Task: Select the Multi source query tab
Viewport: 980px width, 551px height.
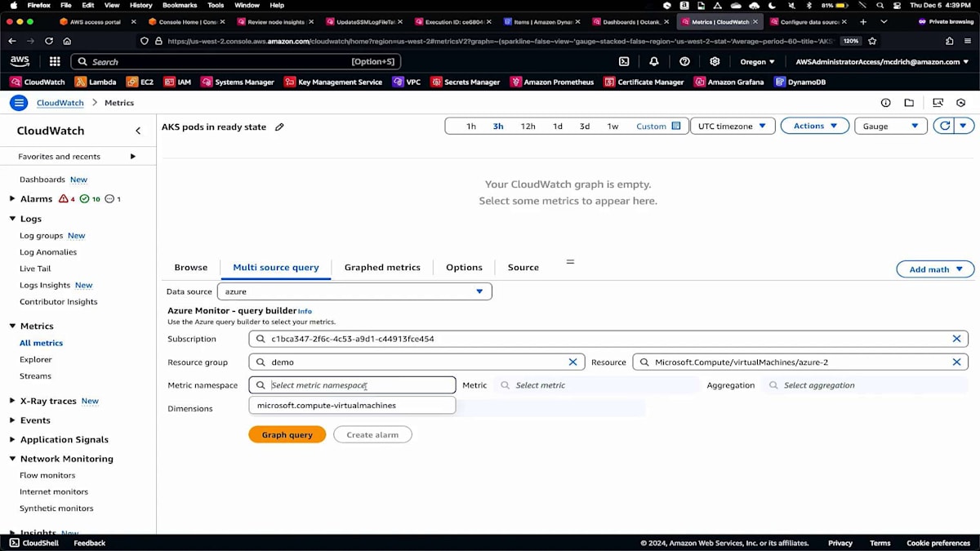Action: tap(276, 267)
